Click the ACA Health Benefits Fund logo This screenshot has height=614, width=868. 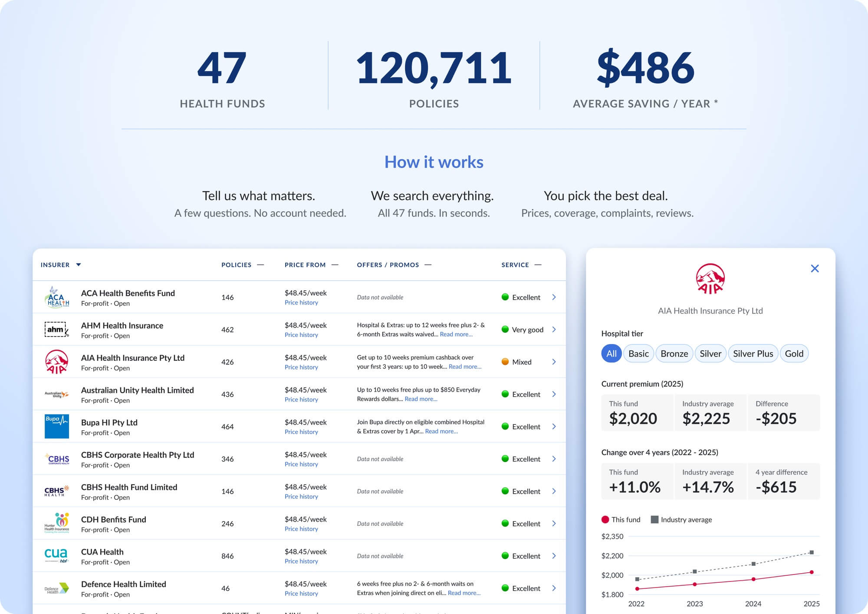point(57,297)
